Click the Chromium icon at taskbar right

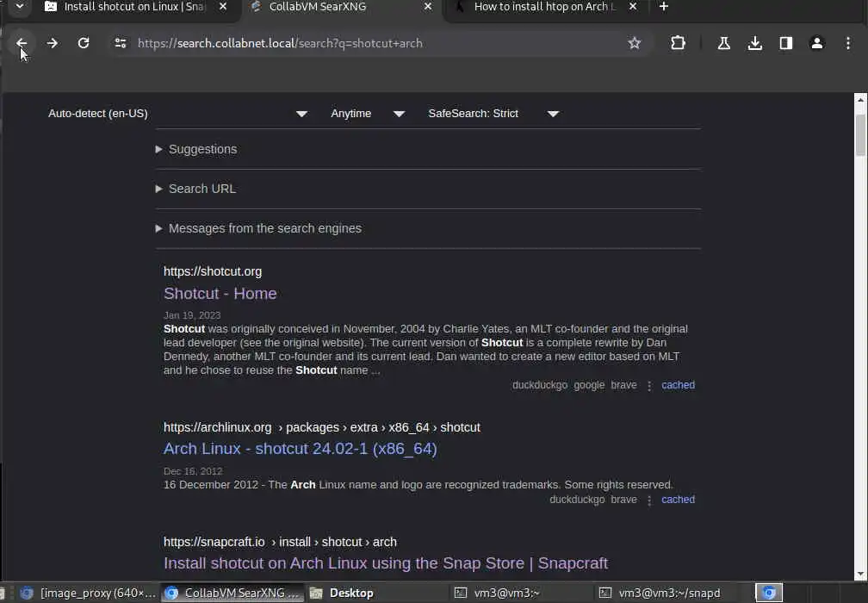click(x=769, y=593)
